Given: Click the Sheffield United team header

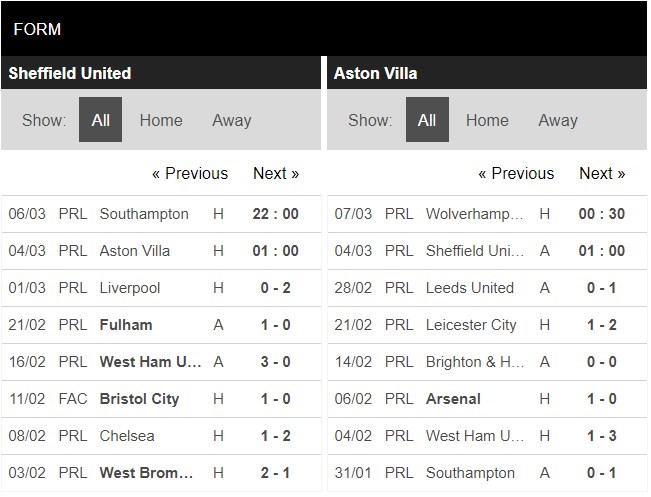Looking at the screenshot, I should 70,73.
